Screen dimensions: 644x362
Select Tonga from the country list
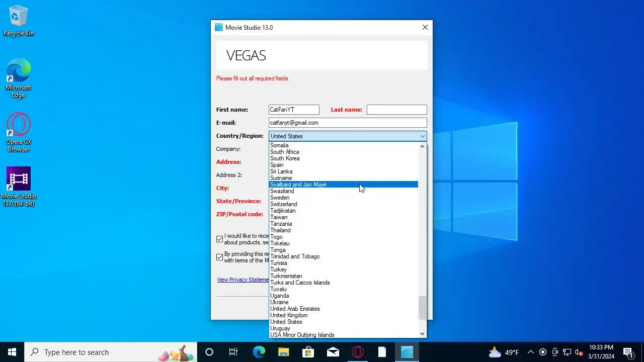click(344, 250)
